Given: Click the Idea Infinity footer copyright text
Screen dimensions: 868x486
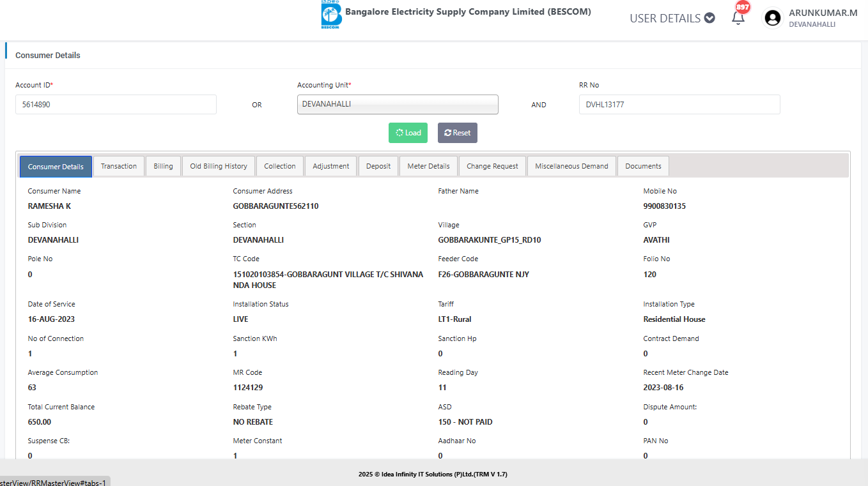Looking at the screenshot, I should click(x=433, y=475).
